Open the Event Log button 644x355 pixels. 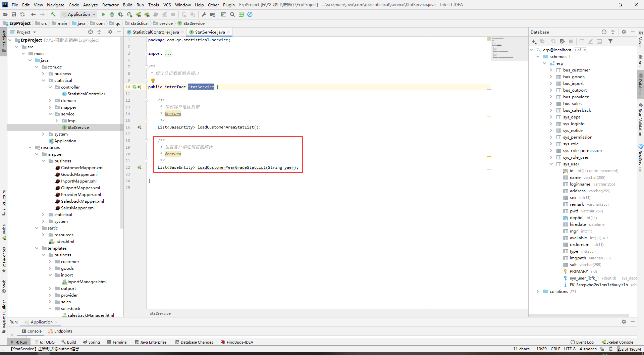click(582, 342)
